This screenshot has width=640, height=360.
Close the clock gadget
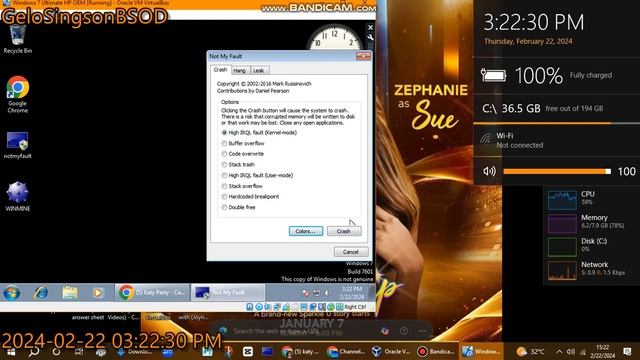(370, 28)
